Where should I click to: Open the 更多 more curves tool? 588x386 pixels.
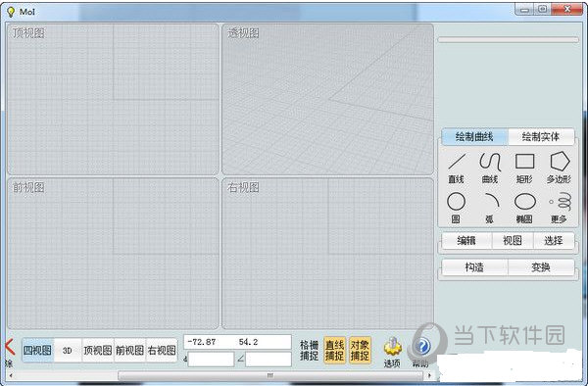tap(560, 208)
